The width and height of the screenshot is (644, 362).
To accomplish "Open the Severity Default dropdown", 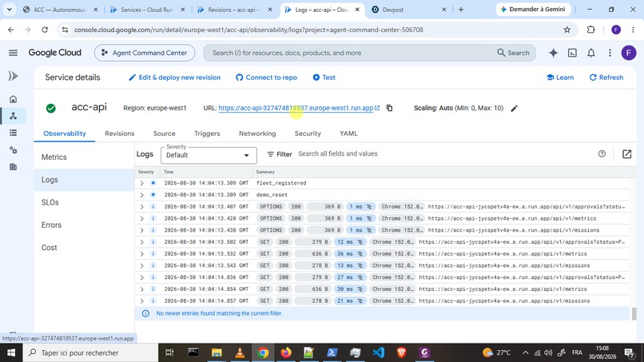I will pyautogui.click(x=209, y=155).
